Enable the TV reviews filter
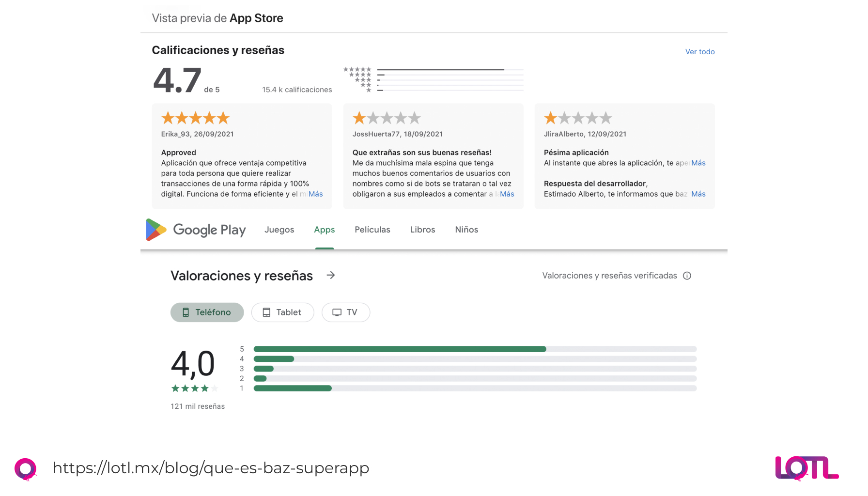 346,312
